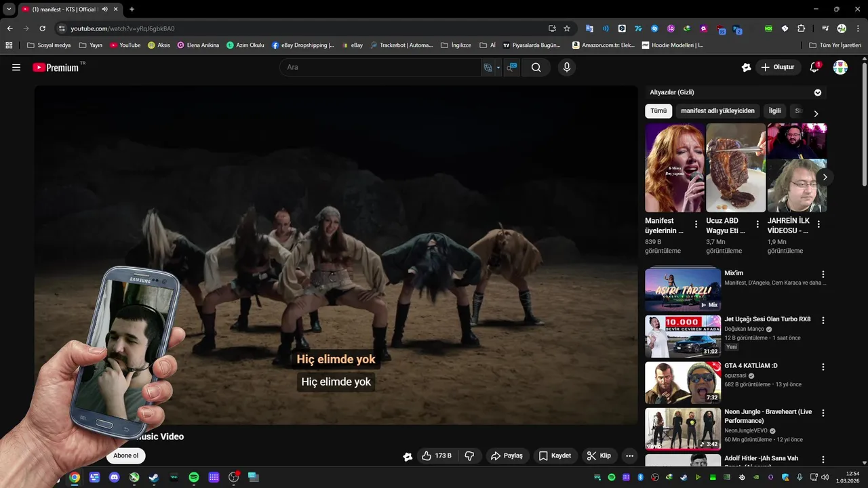Show more filter chips with right arrow
Viewport: 868px width, 488px height.
[x=816, y=113]
